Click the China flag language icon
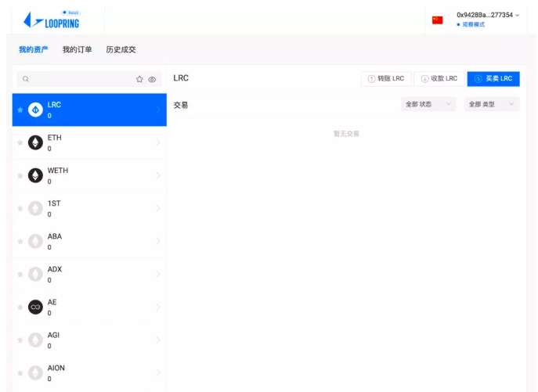This screenshot has height=392, width=538. click(437, 20)
